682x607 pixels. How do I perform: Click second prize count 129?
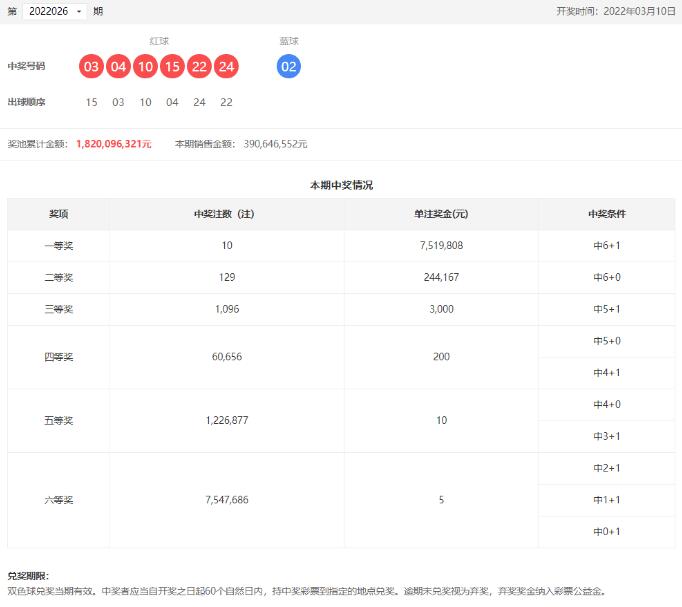(x=227, y=277)
